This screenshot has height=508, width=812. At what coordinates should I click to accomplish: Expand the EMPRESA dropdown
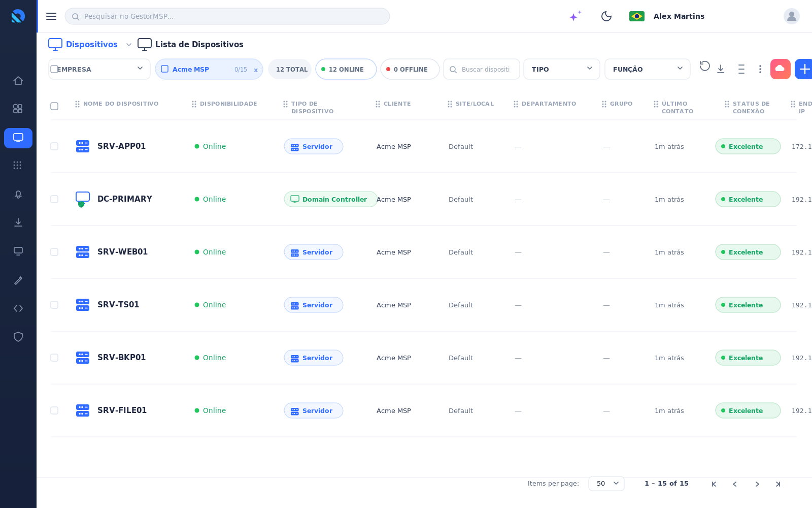click(140, 69)
